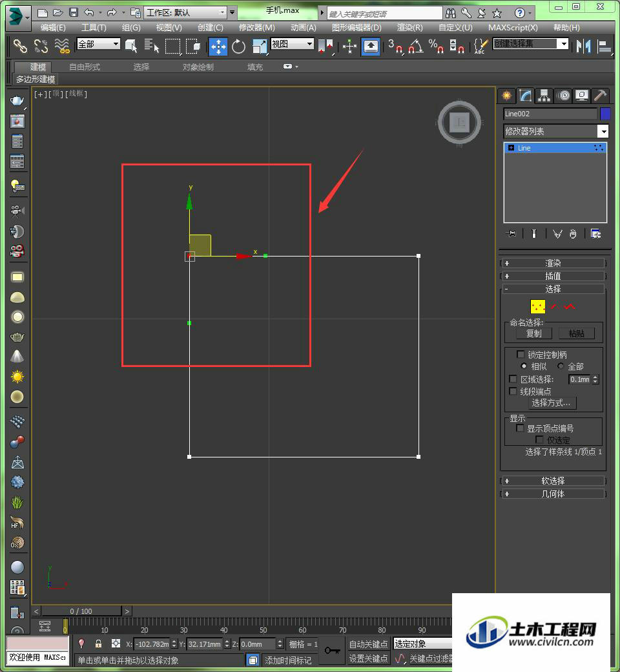Viewport: 620px width, 672px height.
Task: Switch to the Utilities hammer tab
Action: coord(600,95)
